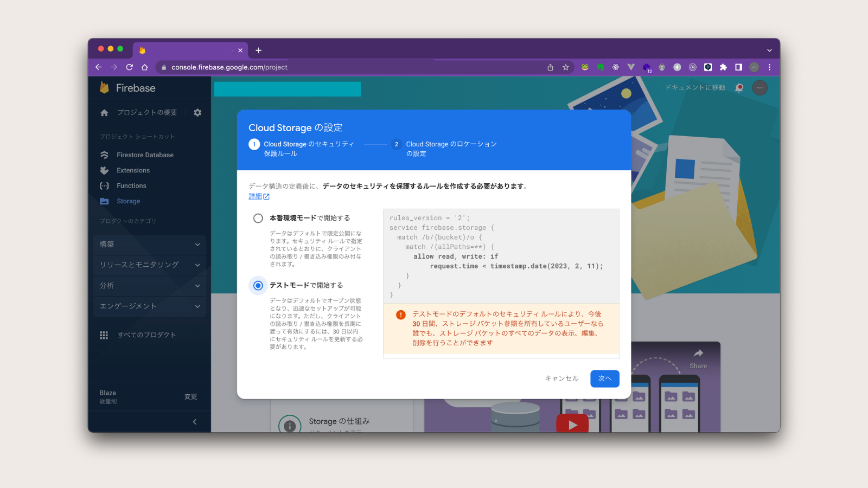Click the Storage icon in the sidebar
The width and height of the screenshot is (868, 488).
[104, 201]
